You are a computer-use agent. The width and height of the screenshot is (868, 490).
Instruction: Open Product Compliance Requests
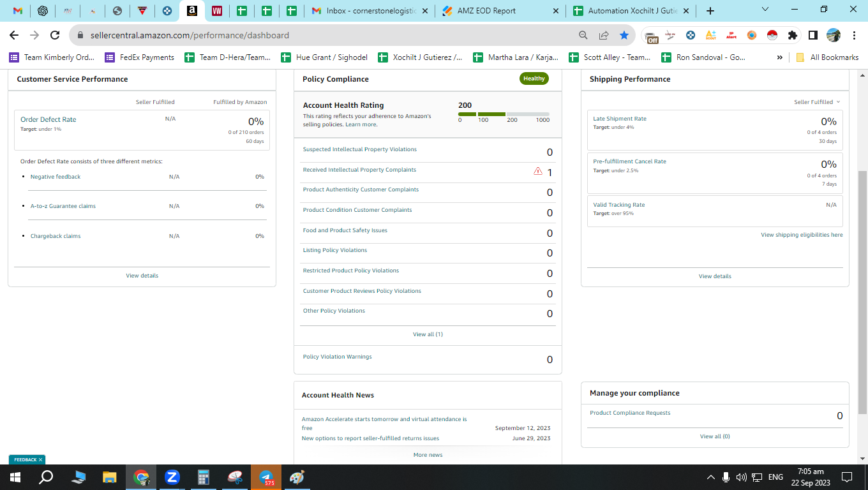click(630, 413)
